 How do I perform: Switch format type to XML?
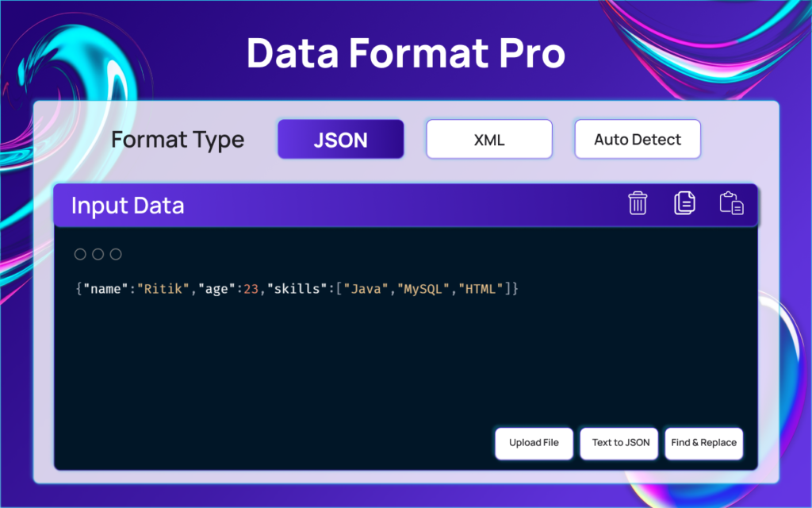[489, 140]
